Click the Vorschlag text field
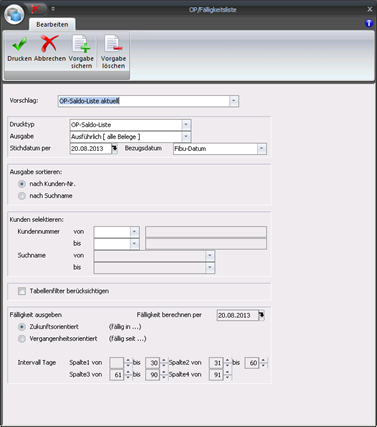This screenshot has width=377, height=427. pyautogui.click(x=144, y=101)
